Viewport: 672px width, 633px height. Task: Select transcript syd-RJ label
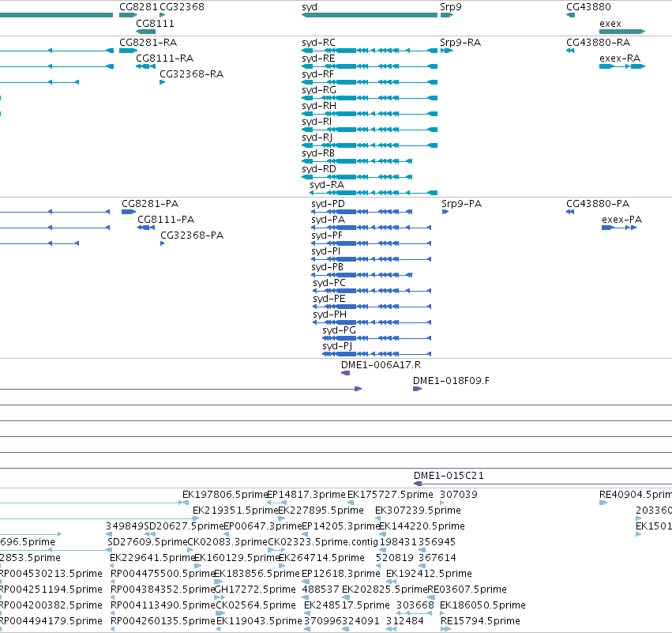317,138
